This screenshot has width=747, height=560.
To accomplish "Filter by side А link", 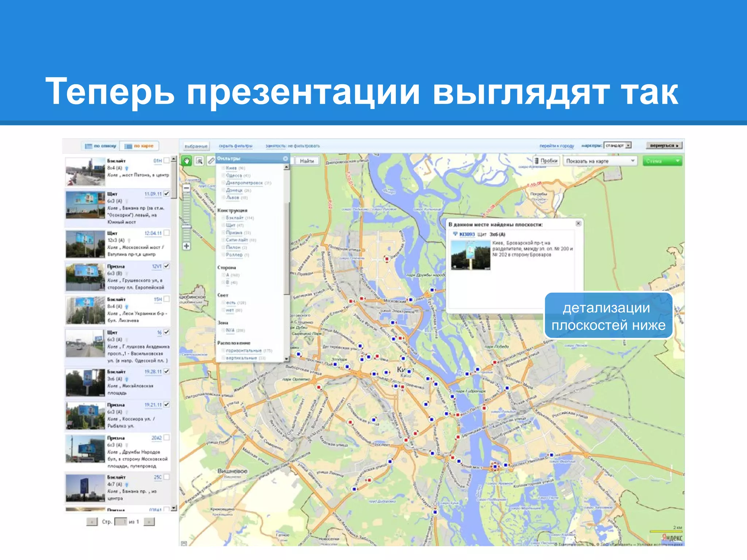I will 228,275.
